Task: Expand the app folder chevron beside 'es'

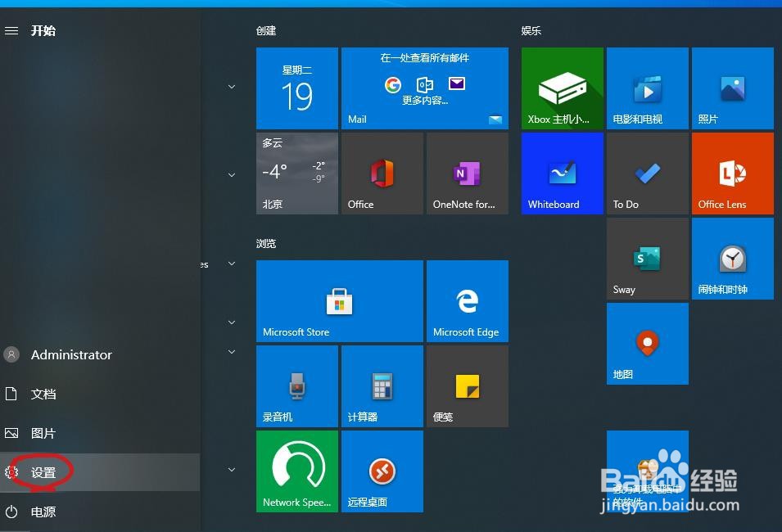Action: [232, 264]
